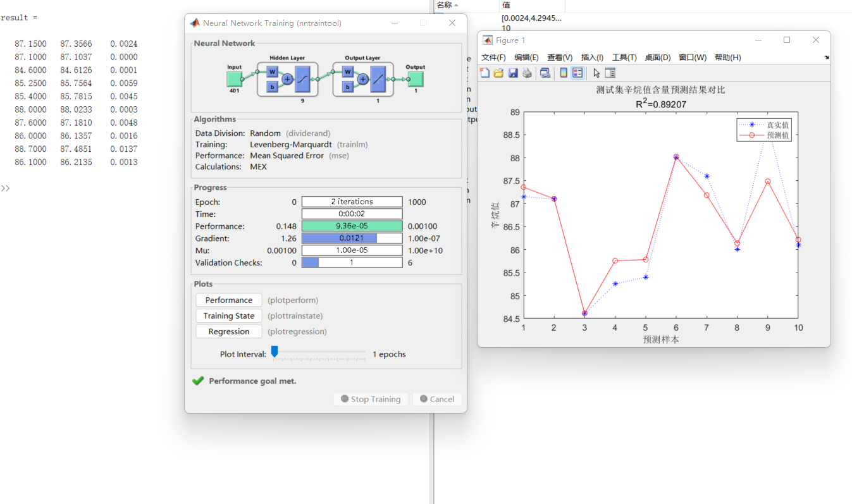Insert a colorbar via the toolbar icon
Viewport: 852px width, 504px height.
(x=564, y=73)
